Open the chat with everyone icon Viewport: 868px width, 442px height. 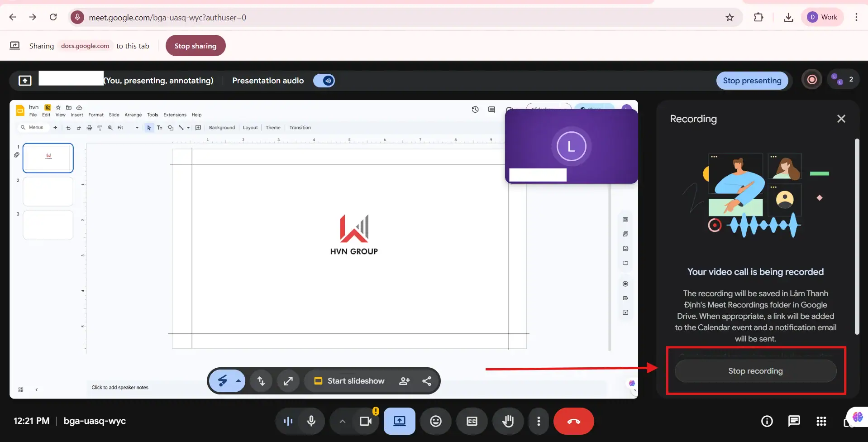click(794, 421)
